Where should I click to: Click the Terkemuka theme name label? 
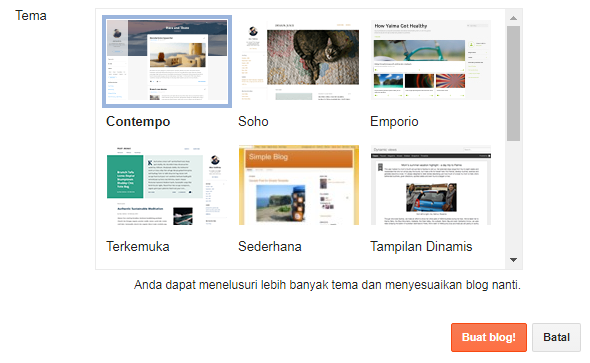[138, 247]
